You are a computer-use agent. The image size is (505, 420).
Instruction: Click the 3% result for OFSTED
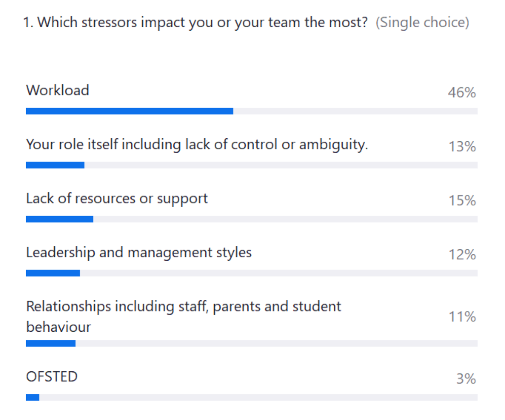point(466,379)
